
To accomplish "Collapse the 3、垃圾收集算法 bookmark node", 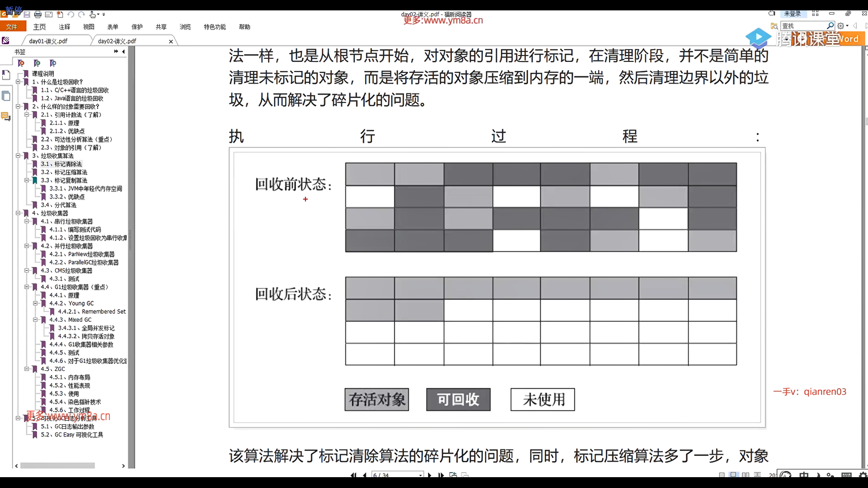I will click(x=18, y=155).
